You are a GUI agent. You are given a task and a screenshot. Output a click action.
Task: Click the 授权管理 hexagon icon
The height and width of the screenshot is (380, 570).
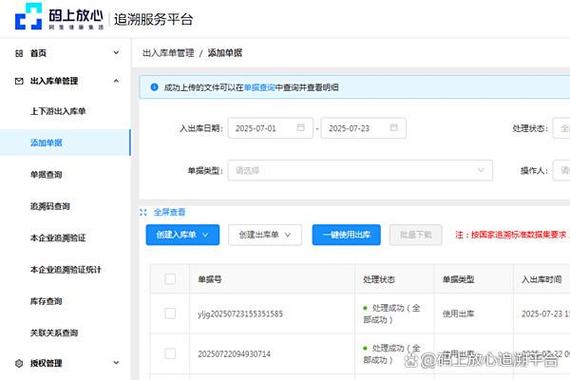19,363
